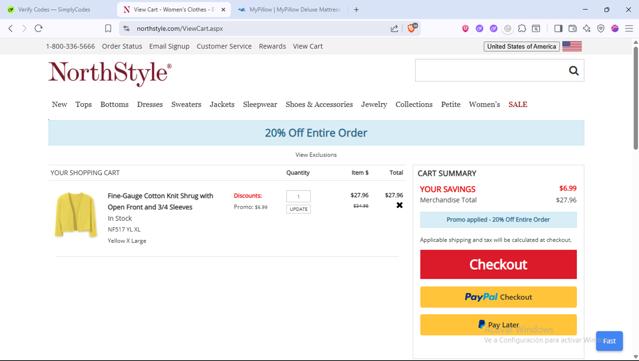Switch to the Verify Codes SimplyCodes tab
Screen dimensions: 639x361
(x=55, y=9)
